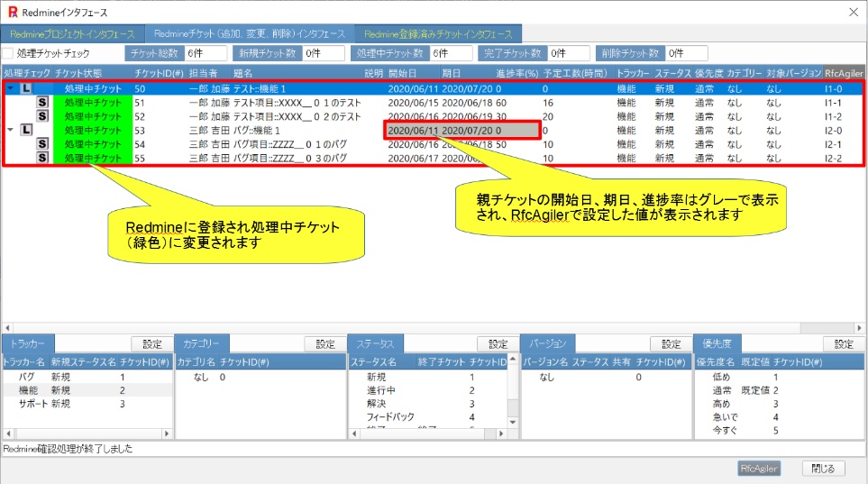Viewport: 868px width, 484px height.
Task: Click the 処理中チケット数 count field
Action: coord(452,53)
